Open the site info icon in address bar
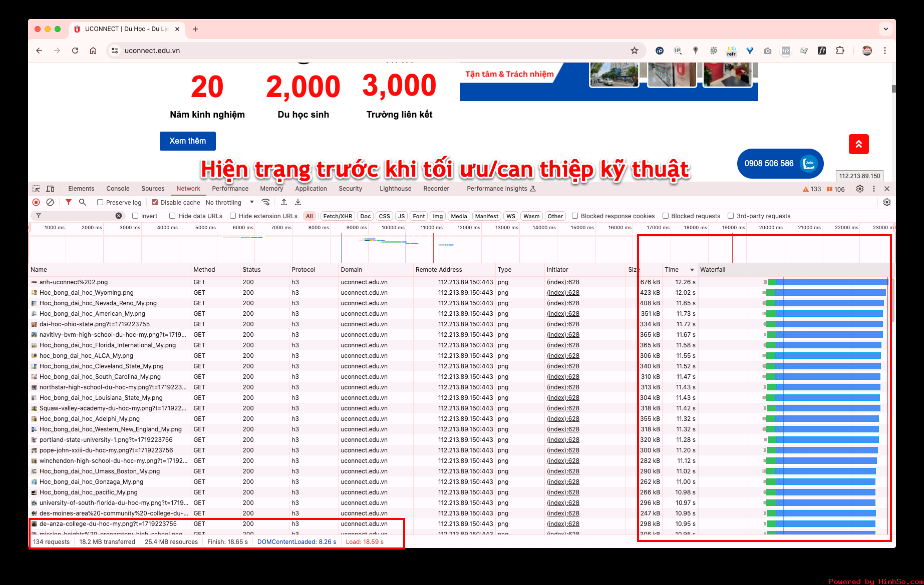Viewport: 924px width, 585px height. click(x=115, y=51)
